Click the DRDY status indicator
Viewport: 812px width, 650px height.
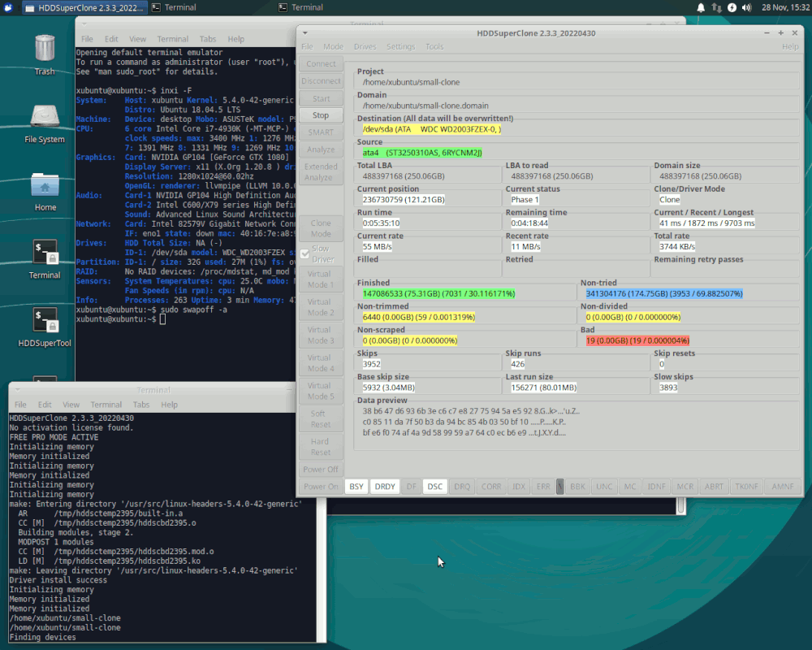coord(385,487)
